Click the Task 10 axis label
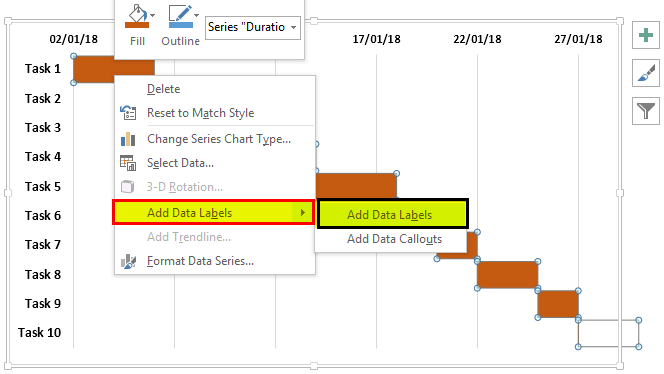This screenshot has height=374, width=664. tap(39, 332)
